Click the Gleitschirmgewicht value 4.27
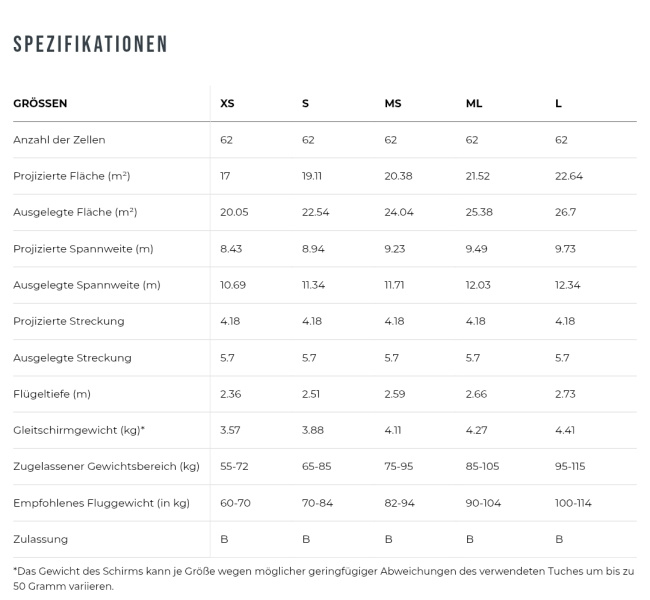Image resolution: width=650 pixels, height=600 pixels. coord(477,430)
